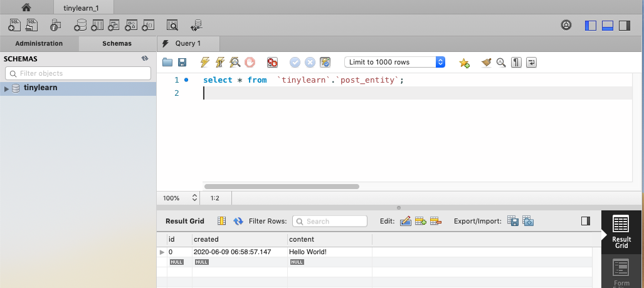Open the 100% zoom stepper
The width and height of the screenshot is (644, 288).
coord(194,198)
